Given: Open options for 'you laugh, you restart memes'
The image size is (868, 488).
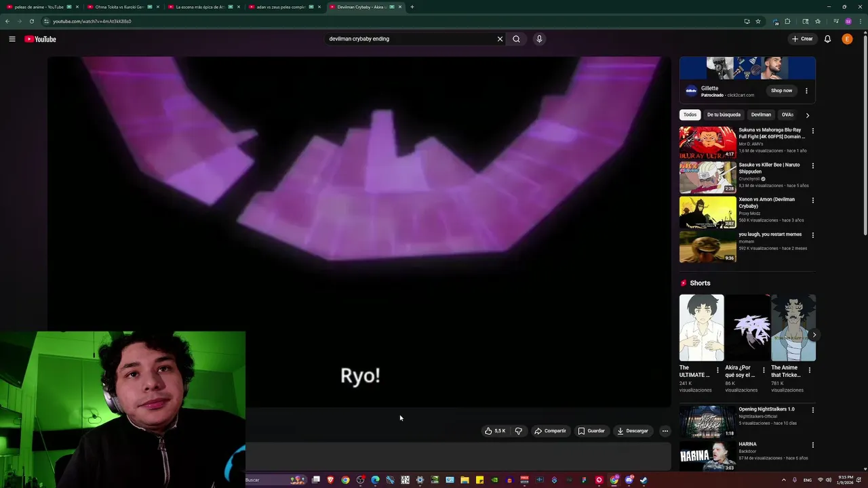Looking at the screenshot, I should 812,235.
